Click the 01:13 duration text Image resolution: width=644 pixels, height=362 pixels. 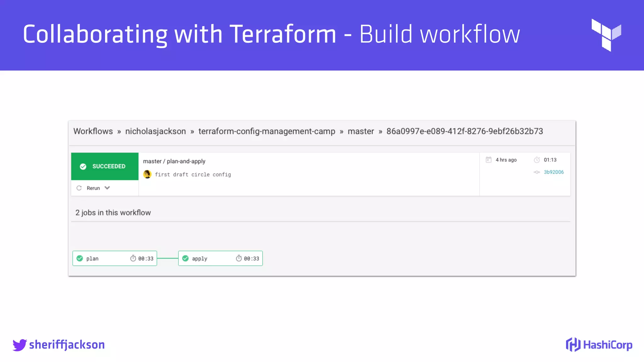point(550,160)
